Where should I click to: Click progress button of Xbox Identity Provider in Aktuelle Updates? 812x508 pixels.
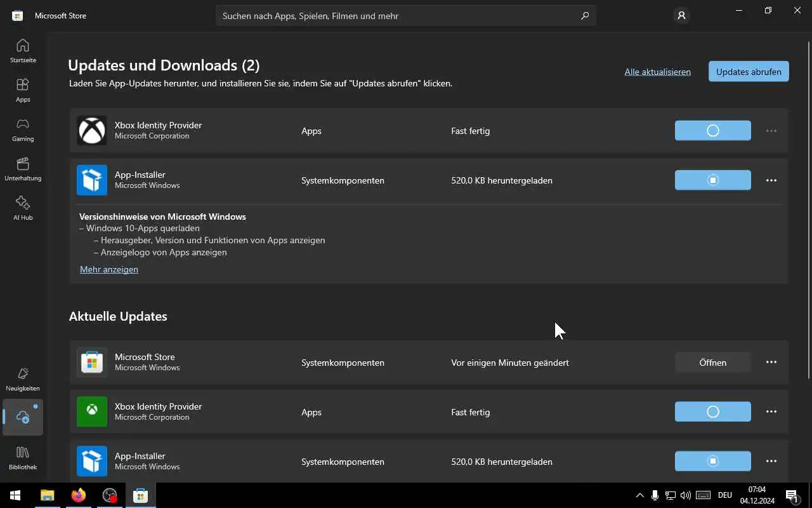[x=713, y=411]
